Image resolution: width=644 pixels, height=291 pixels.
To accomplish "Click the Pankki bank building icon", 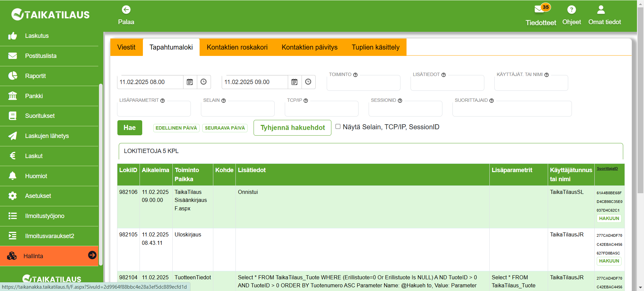I will click(x=12, y=96).
